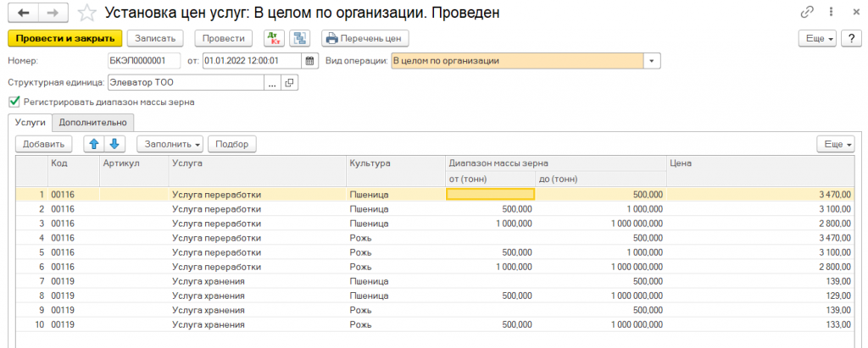Expand the Вид операции dropdown
The width and height of the screenshot is (868, 348).
tap(652, 61)
